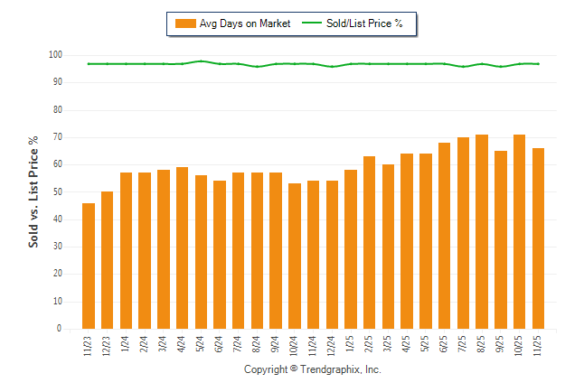Image resolution: width=584 pixels, height=392 pixels.
Task: Click the green line above the 5/24 bar
Action: (202, 61)
